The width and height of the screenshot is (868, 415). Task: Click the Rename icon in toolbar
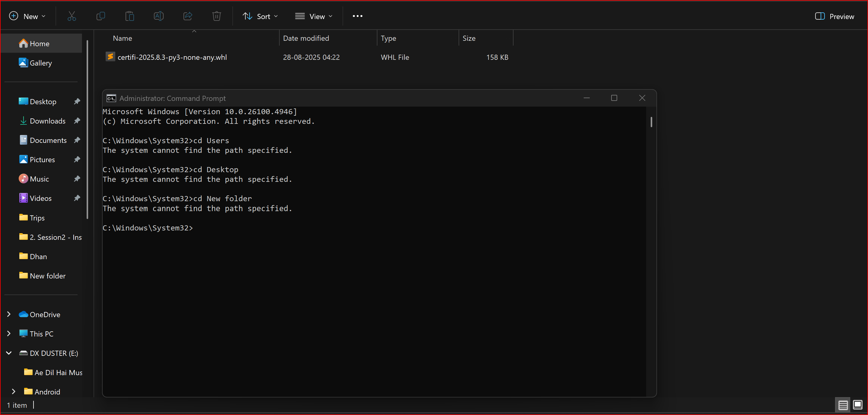[x=159, y=16]
